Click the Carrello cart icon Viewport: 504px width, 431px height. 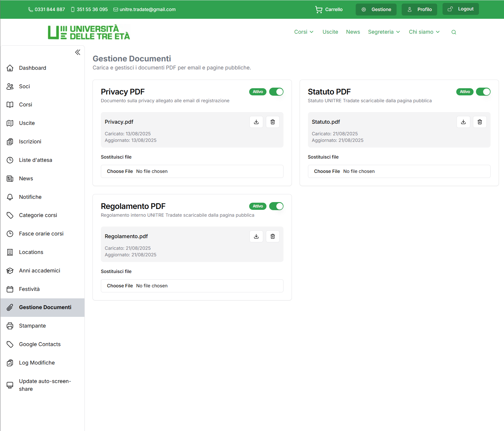[x=319, y=9]
